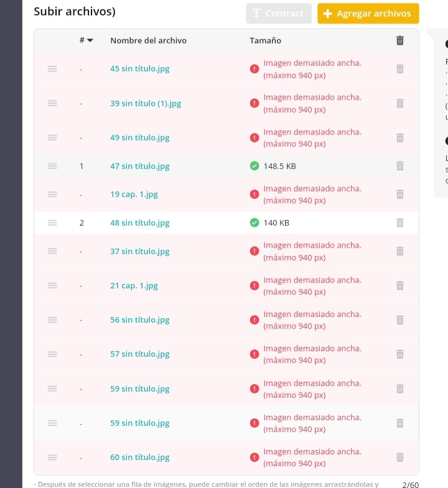Click the Nombre del archivo column header
Image resolution: width=448 pixels, height=488 pixels.
[148, 40]
